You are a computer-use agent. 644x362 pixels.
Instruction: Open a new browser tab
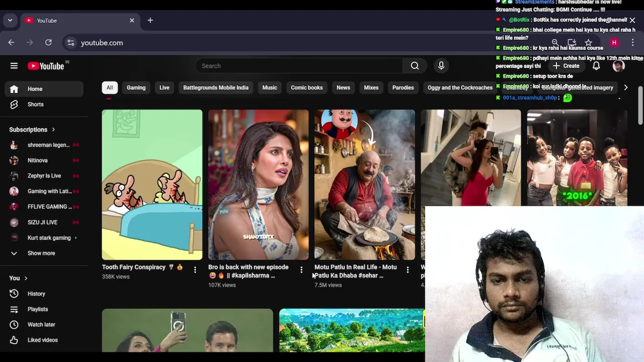150,21
